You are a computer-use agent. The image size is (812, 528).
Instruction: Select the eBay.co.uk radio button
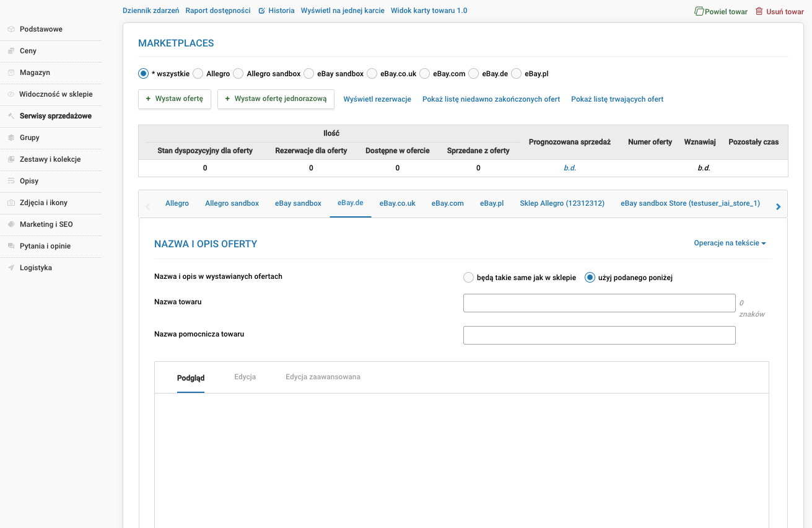pyautogui.click(x=372, y=74)
